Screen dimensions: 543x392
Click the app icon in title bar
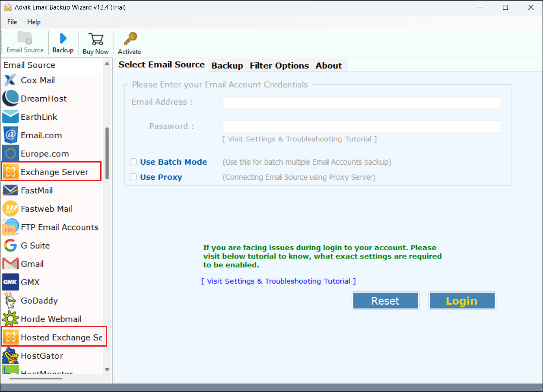pos(8,7)
